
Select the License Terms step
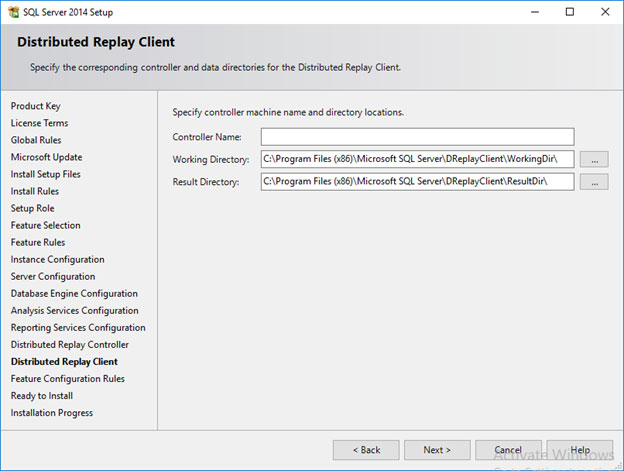pyautogui.click(x=39, y=123)
